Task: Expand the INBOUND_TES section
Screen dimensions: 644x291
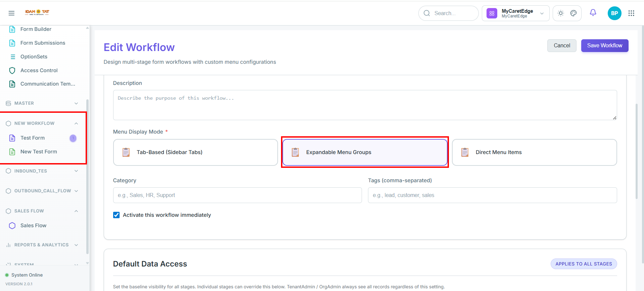Action: (x=76, y=171)
